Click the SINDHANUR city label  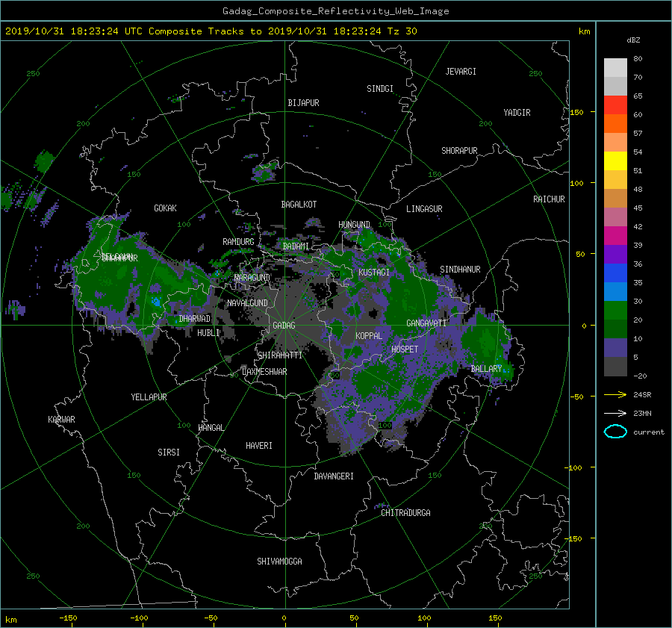[460, 270]
